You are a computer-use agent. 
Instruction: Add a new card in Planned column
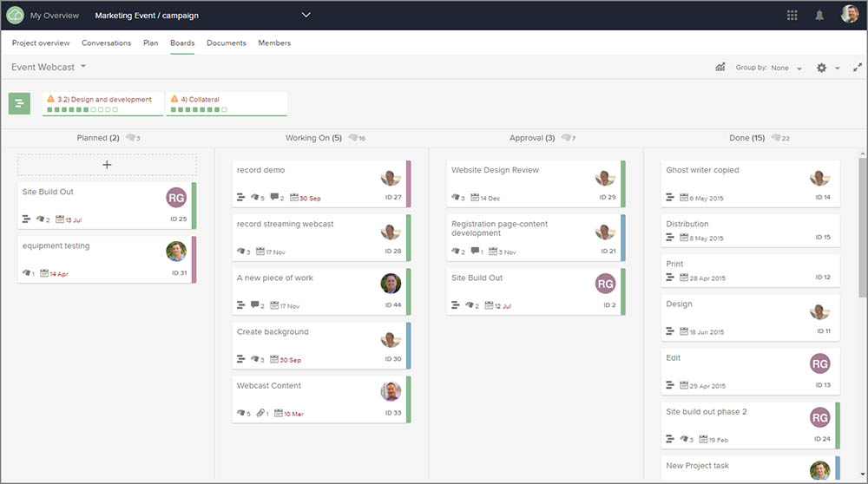[107, 165]
